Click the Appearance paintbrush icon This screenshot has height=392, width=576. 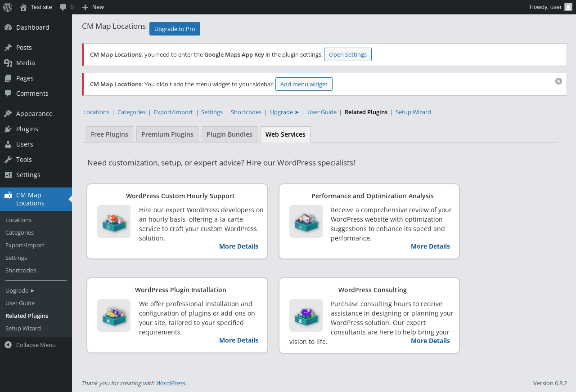point(8,114)
